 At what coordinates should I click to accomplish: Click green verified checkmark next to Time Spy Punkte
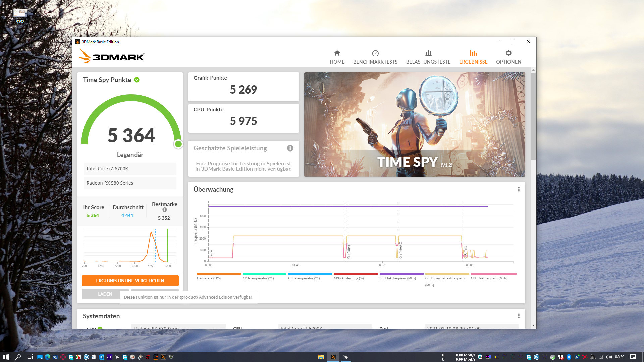[137, 80]
